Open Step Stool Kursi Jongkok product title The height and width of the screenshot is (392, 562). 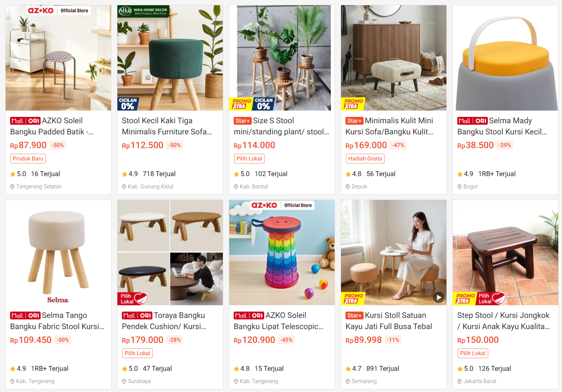(503, 321)
